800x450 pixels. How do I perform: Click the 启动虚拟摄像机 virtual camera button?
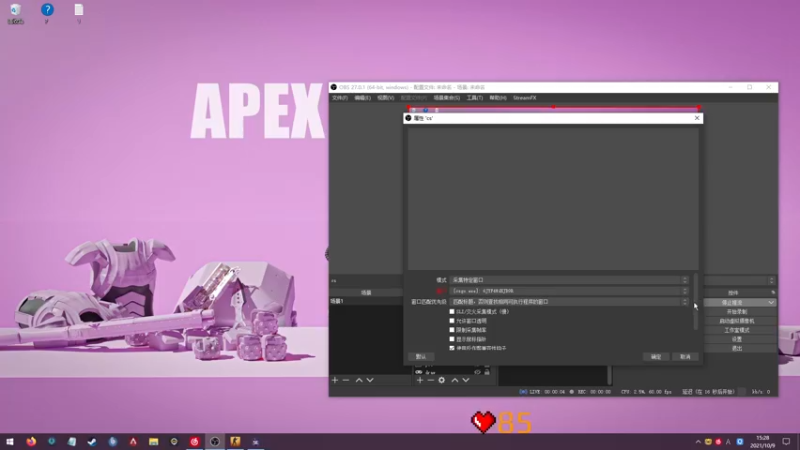point(737,321)
